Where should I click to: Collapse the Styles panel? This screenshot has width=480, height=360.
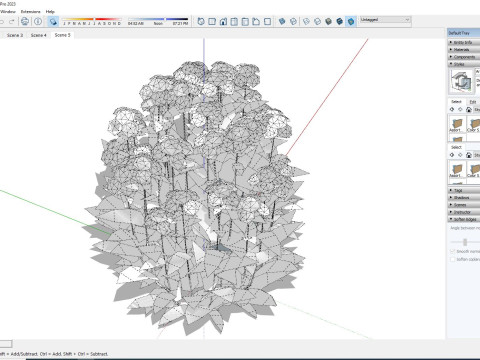(x=464, y=64)
